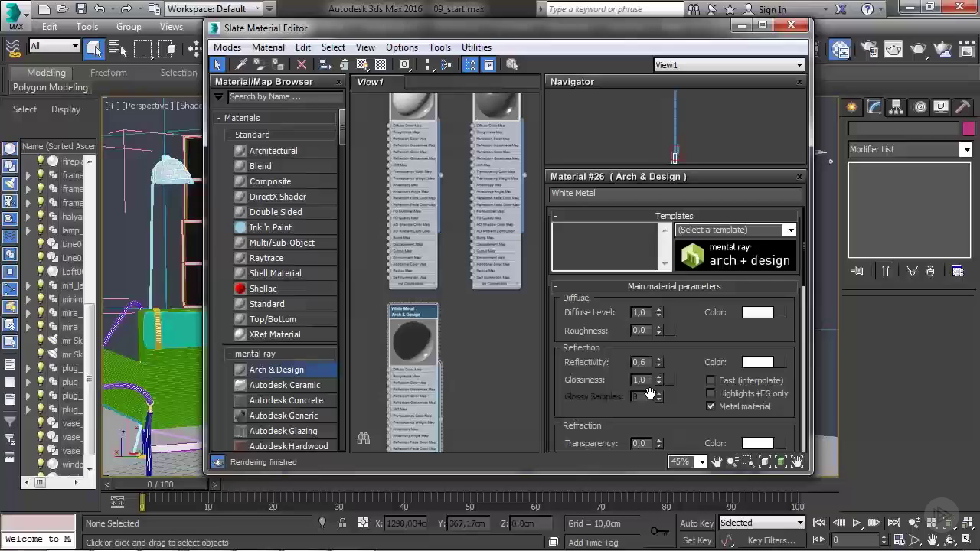Toggle Auto Key animation mode
This screenshot has height=551, width=980.
(x=697, y=523)
